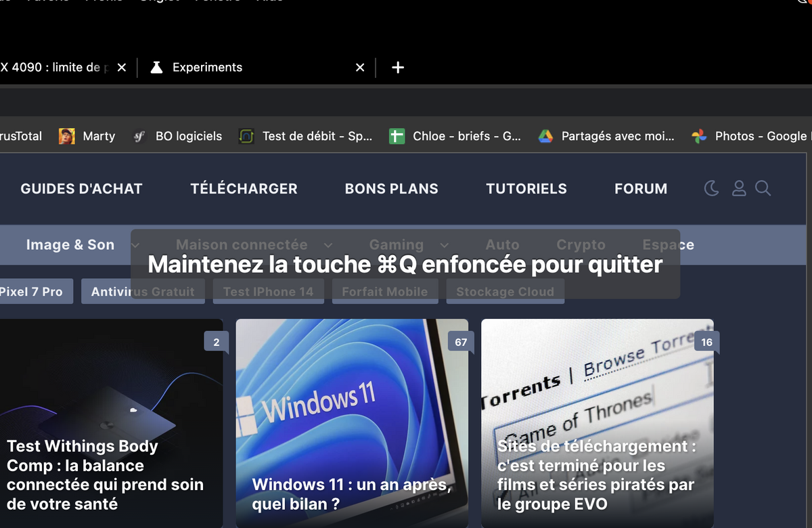Open the 2 comments badge
Screen dimensions: 812x528
(x=217, y=343)
